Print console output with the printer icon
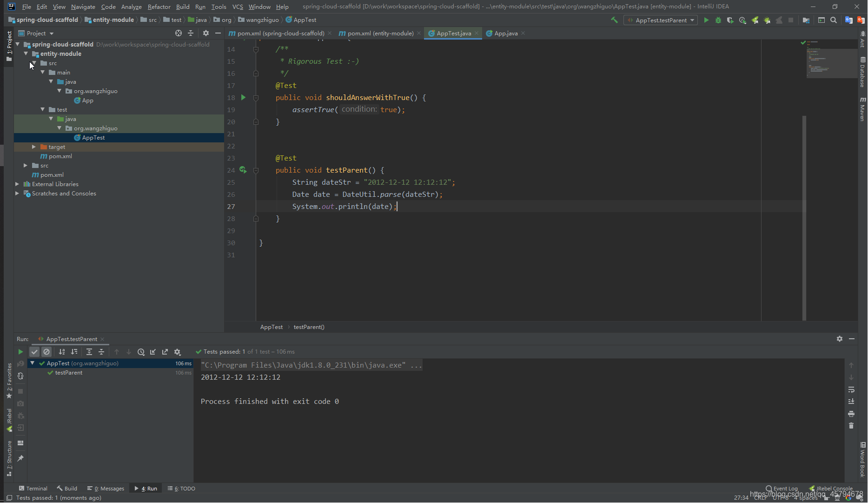The width and height of the screenshot is (868, 503). pyautogui.click(x=851, y=414)
